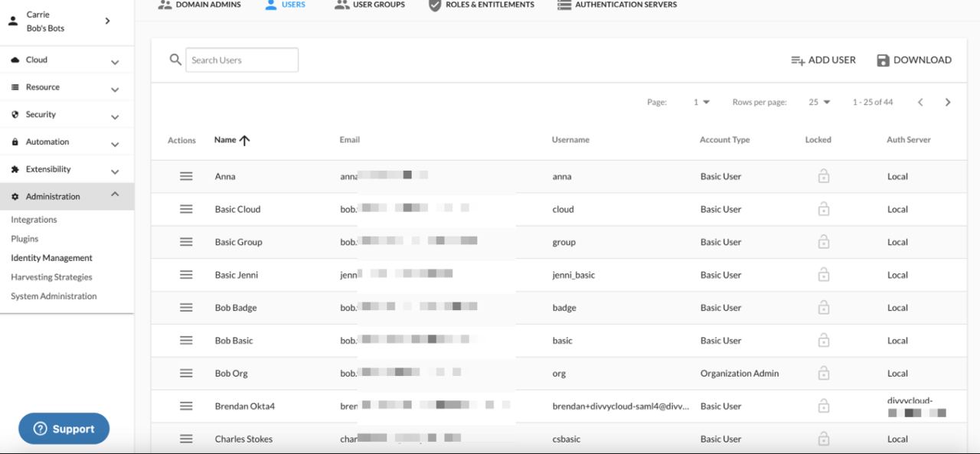Open Plugins in the sidebar
Image resolution: width=980 pixels, height=454 pixels.
tap(24, 239)
